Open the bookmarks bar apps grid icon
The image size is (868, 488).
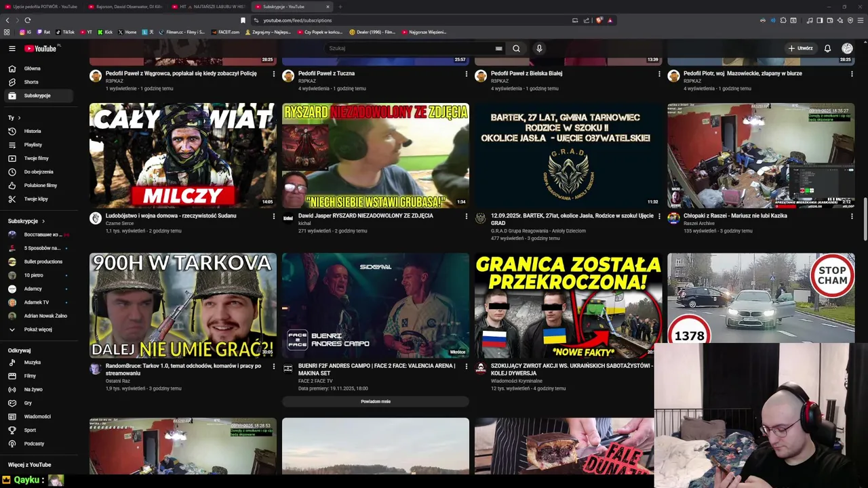click(x=7, y=32)
